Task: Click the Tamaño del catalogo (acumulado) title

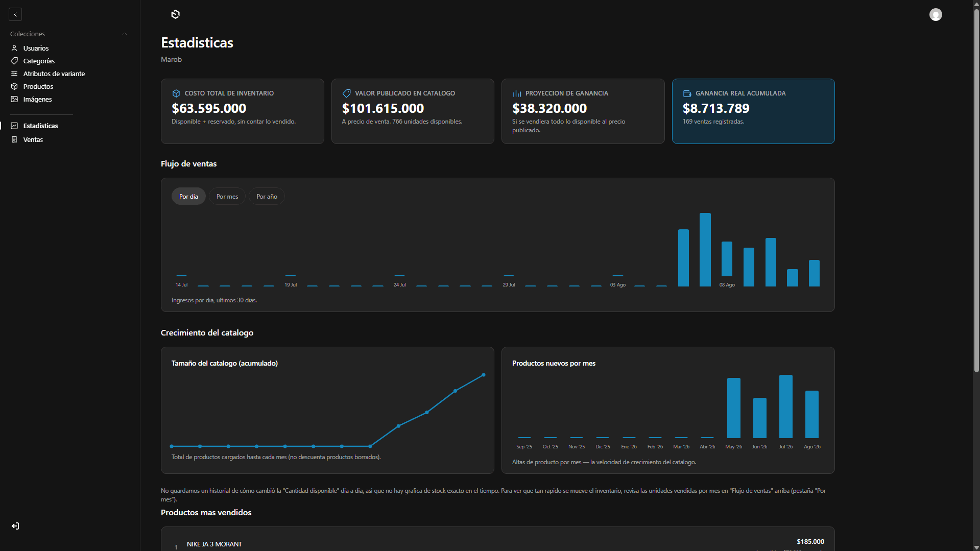Action: pyautogui.click(x=225, y=364)
